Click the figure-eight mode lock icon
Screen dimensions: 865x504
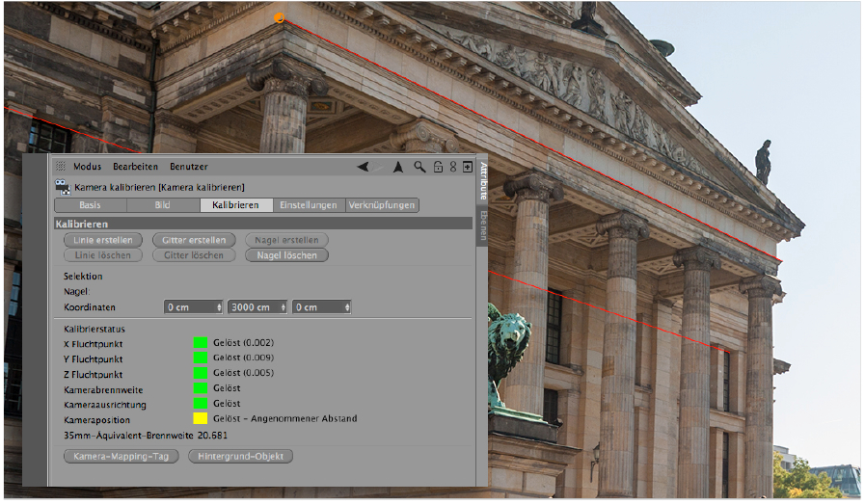tap(453, 167)
